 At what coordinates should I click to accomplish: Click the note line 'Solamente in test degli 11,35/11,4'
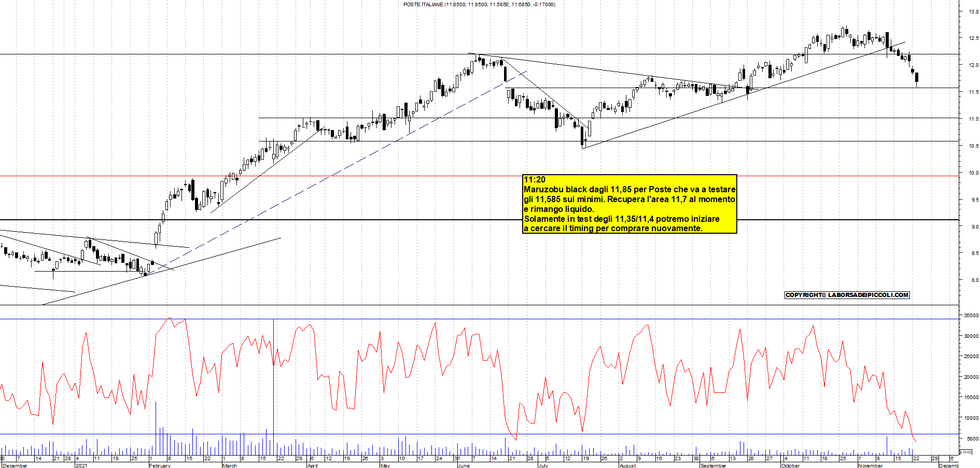tap(622, 219)
